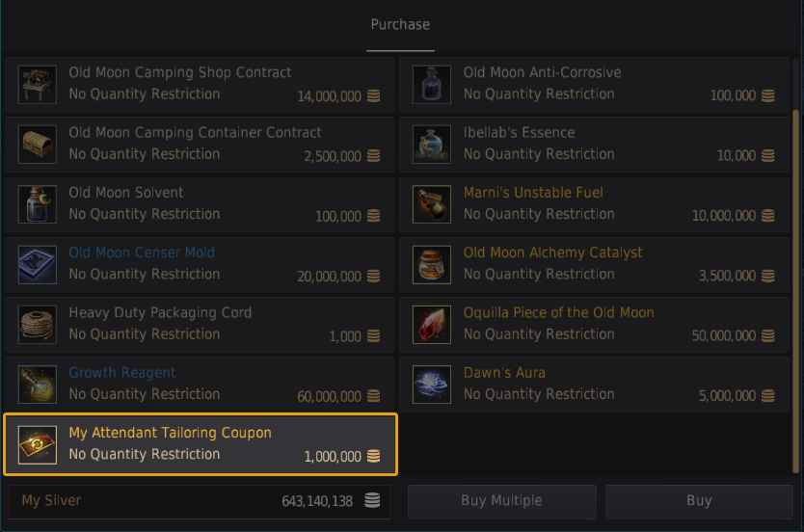
Task: Click the Old Moon Solvent bottle icon
Action: (38, 204)
